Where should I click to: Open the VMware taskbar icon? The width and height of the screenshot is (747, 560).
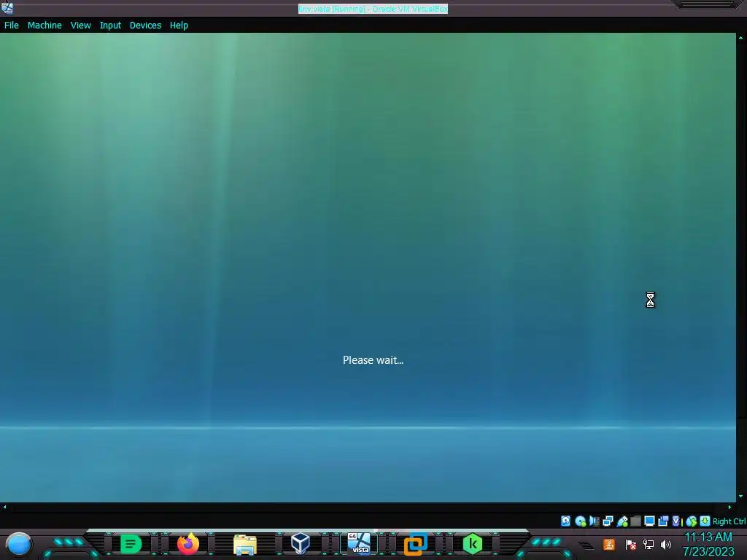(x=415, y=544)
